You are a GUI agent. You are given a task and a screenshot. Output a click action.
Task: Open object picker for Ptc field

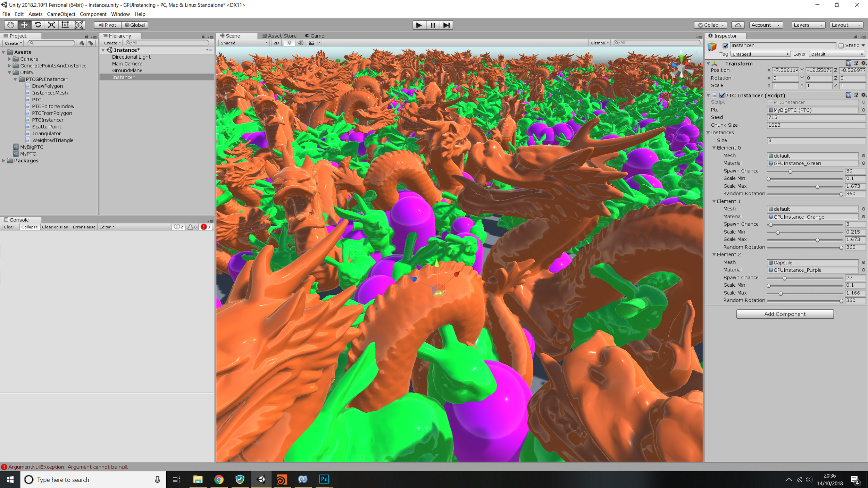click(863, 110)
